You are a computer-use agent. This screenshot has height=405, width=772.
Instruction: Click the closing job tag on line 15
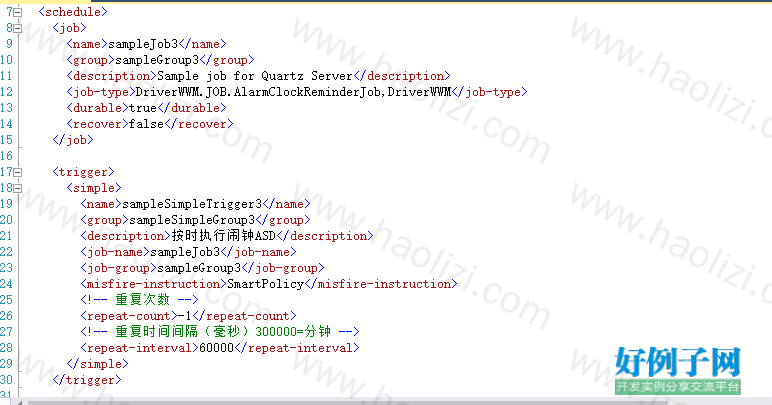[73, 140]
